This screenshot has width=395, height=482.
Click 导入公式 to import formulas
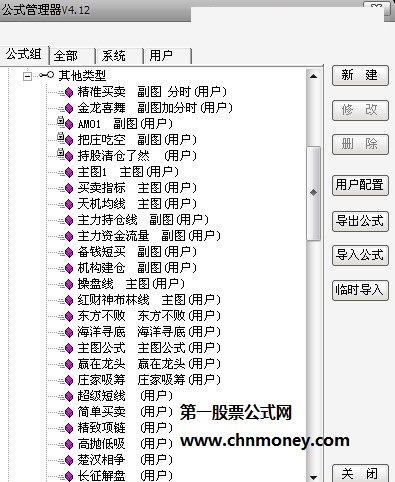pos(360,255)
